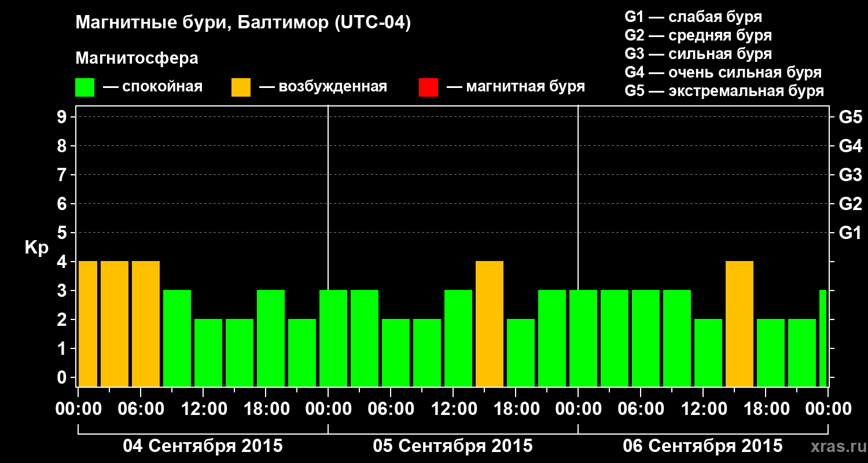Click the narrow first orange bar on 04 Сентября
The height and width of the screenshot is (463, 868).
tap(88, 324)
